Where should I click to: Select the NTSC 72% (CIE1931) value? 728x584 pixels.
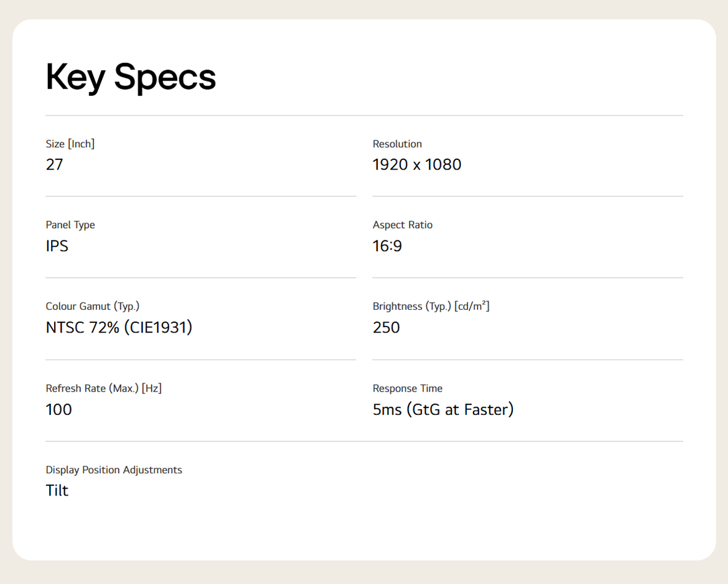[119, 328]
